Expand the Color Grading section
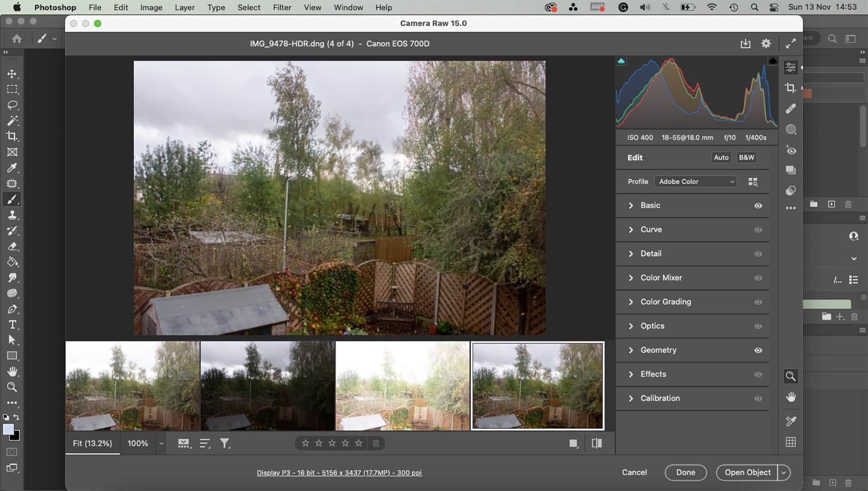 (x=665, y=302)
